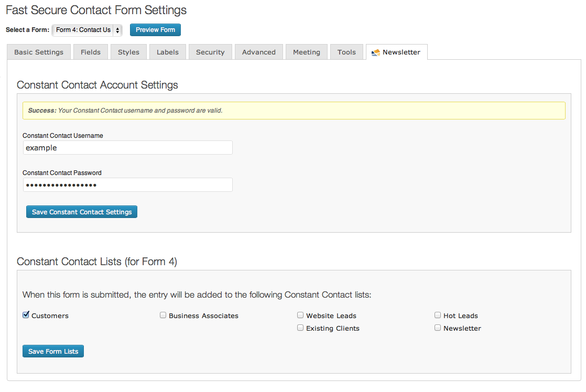Viewport: 586px width, 392px height.
Task: Click the Constant Contact Lists (for Form 4) heading
Action: point(97,262)
